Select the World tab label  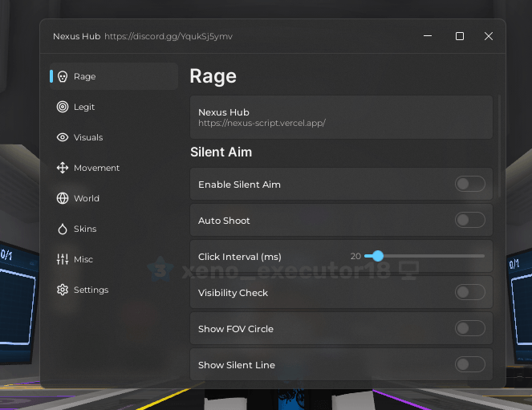(87, 198)
